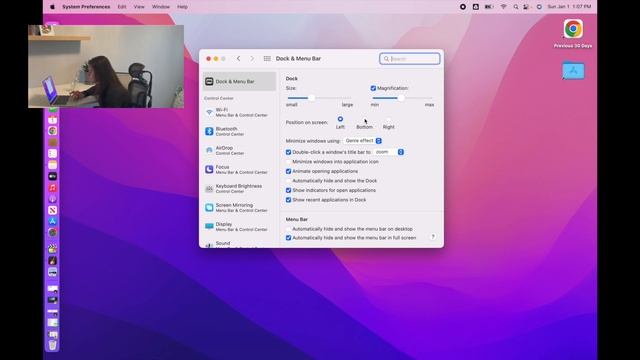This screenshot has width=640, height=360.
Task: Open the System Preferences menu
Action: (86, 7)
